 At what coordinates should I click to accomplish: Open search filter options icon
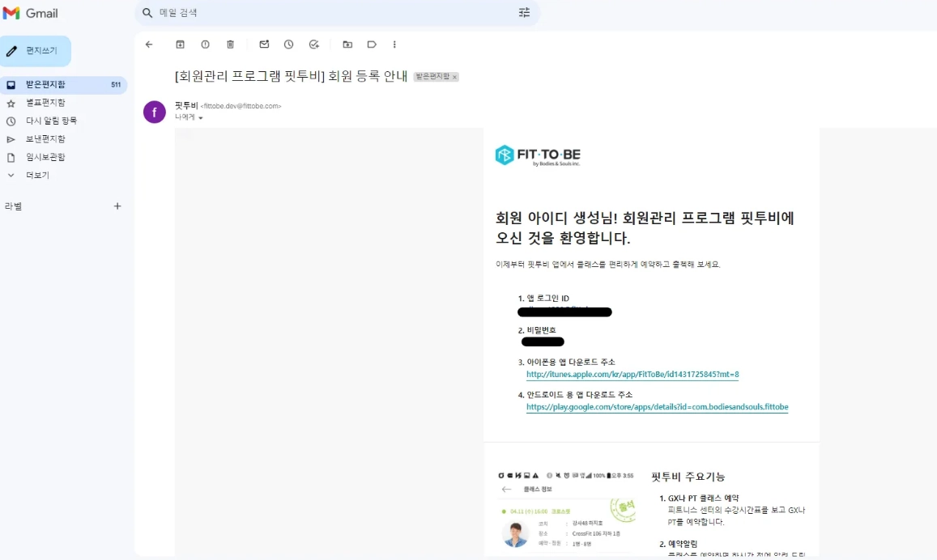tap(524, 12)
